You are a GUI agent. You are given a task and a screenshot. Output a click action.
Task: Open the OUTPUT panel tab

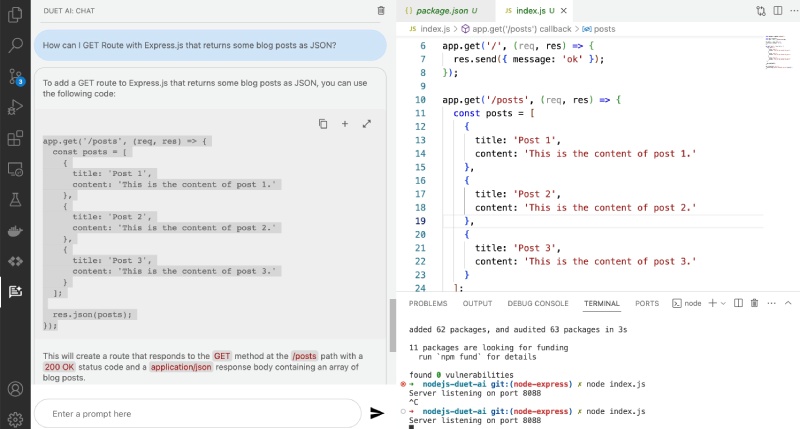[477, 304]
